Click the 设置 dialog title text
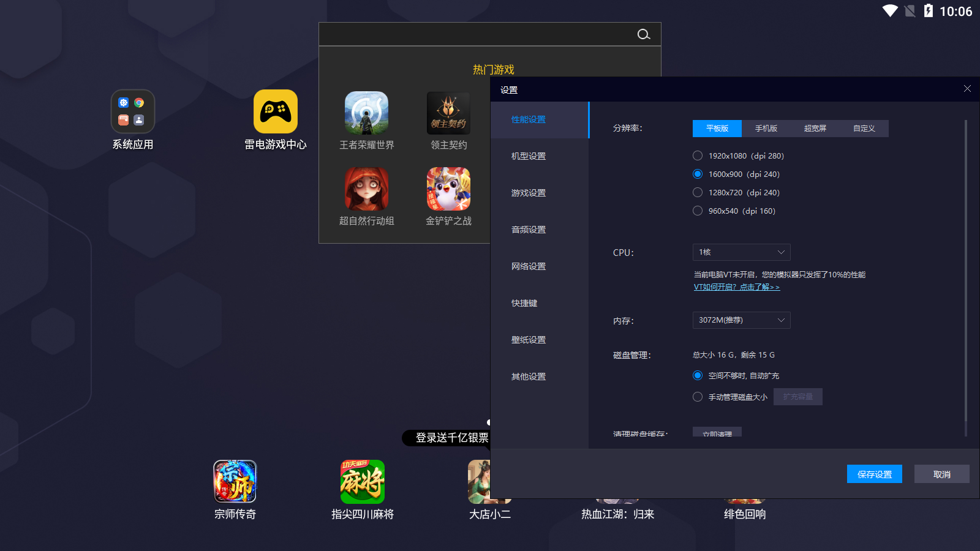Viewport: 980px width, 551px height. tap(509, 90)
